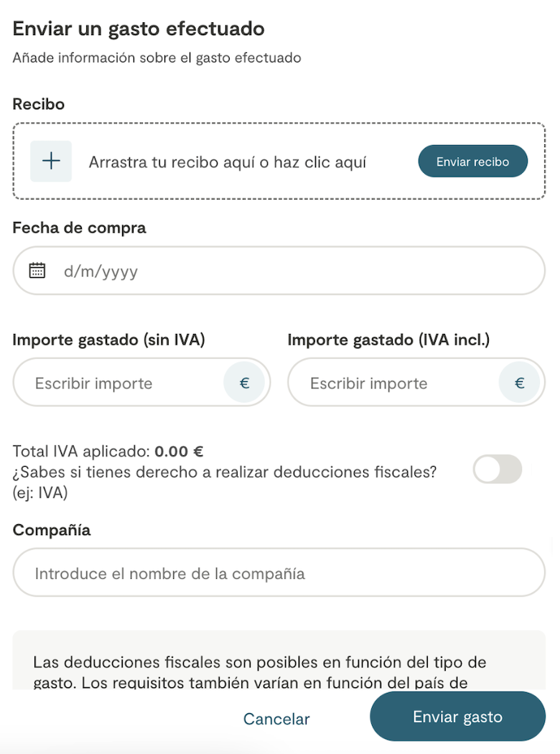Click the 'Compañía' field label
The image size is (560, 754).
tap(52, 530)
